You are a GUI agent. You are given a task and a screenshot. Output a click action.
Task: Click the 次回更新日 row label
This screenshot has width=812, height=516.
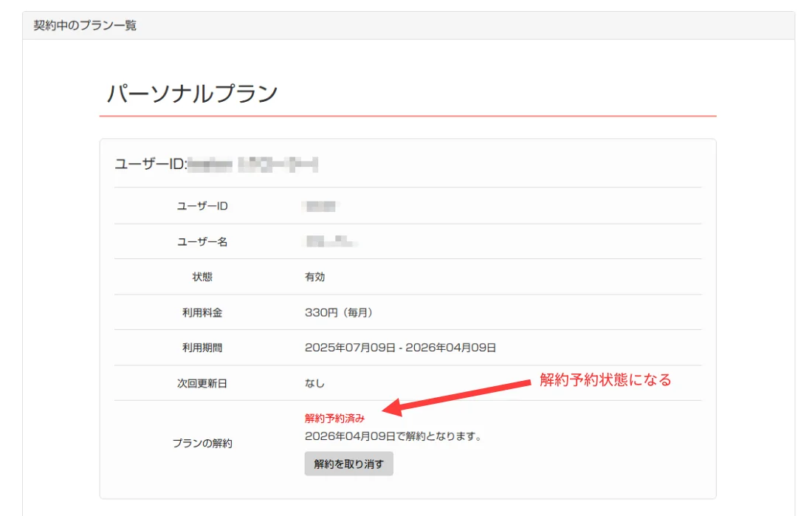click(202, 383)
